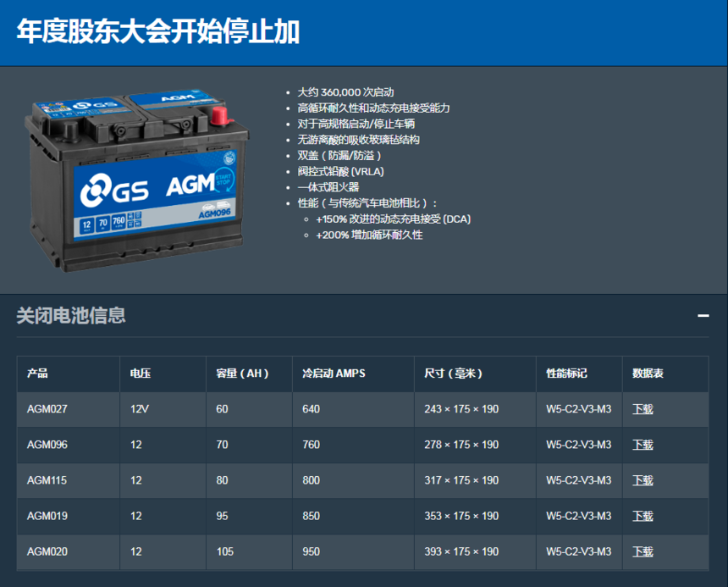Click the cold-start value 800
Image resolution: width=728 pixels, height=587 pixels.
[x=311, y=480]
